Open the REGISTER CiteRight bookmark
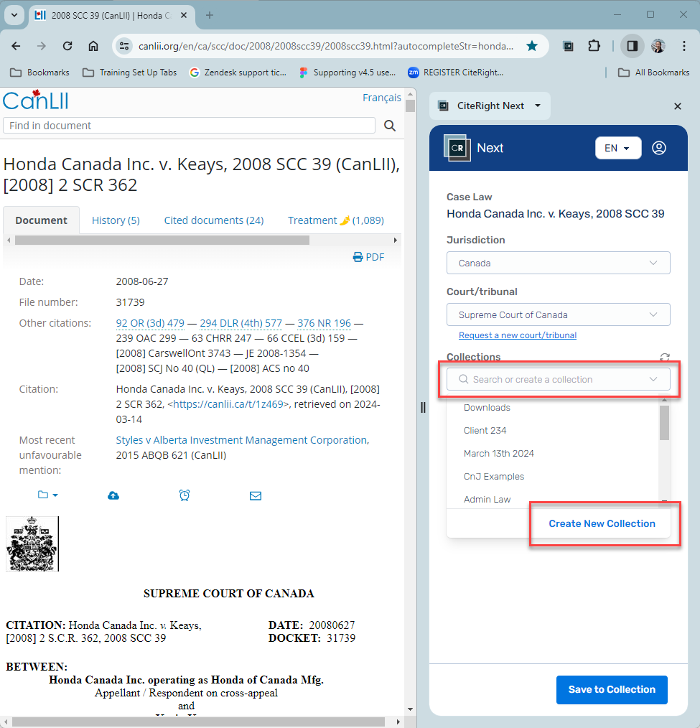The width and height of the screenshot is (700, 728). tap(456, 73)
